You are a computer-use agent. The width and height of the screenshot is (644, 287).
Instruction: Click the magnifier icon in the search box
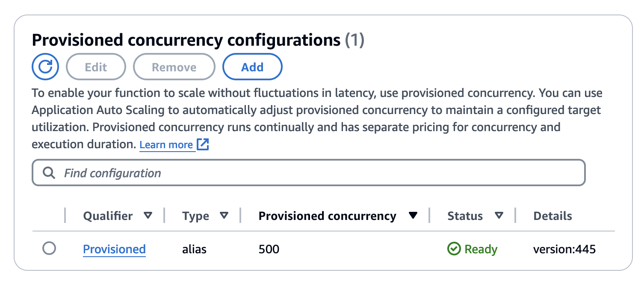(x=50, y=173)
